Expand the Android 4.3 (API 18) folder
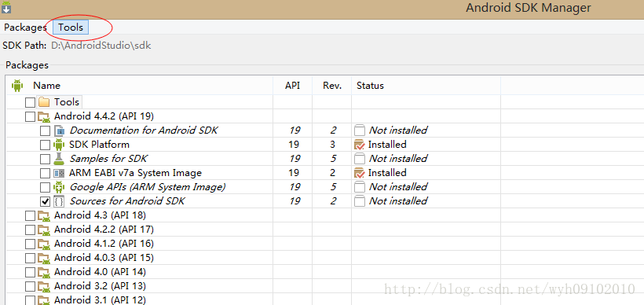The image size is (644, 305). pyautogui.click(x=43, y=216)
